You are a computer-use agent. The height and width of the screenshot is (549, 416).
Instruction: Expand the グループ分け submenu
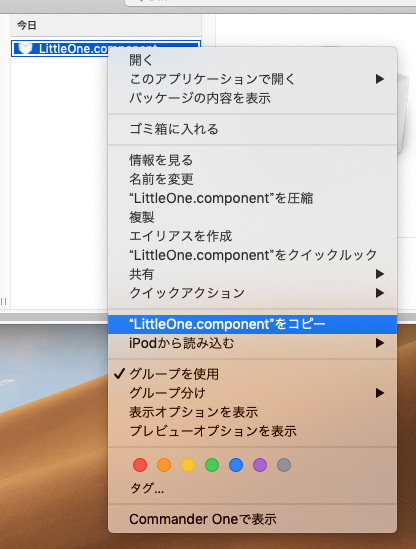pos(252,393)
